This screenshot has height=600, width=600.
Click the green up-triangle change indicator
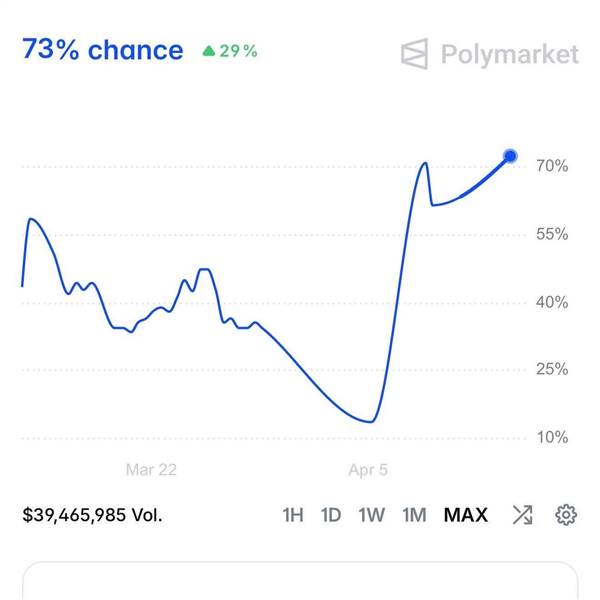(x=208, y=51)
